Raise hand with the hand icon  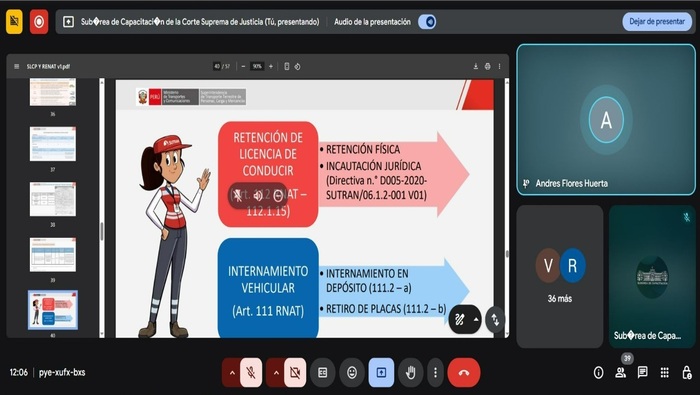tap(410, 372)
